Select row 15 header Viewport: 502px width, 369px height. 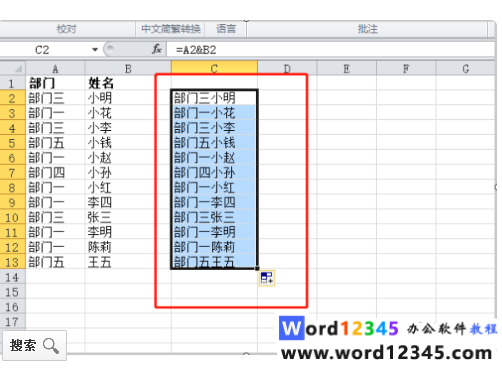[x=13, y=292]
